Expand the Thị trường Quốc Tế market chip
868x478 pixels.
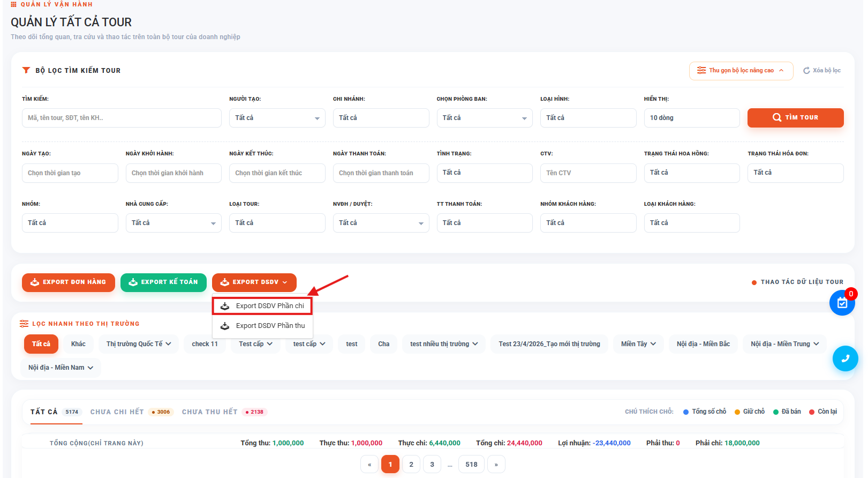[x=139, y=344]
